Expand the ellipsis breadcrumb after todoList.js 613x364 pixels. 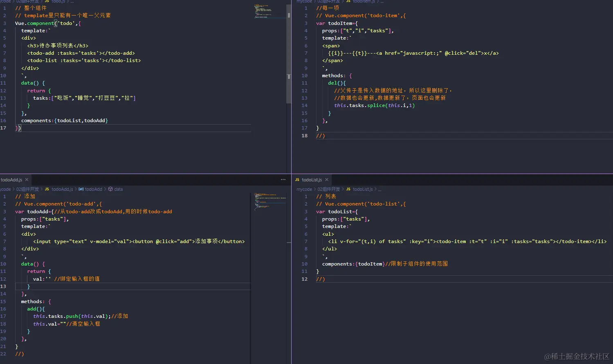pos(380,189)
